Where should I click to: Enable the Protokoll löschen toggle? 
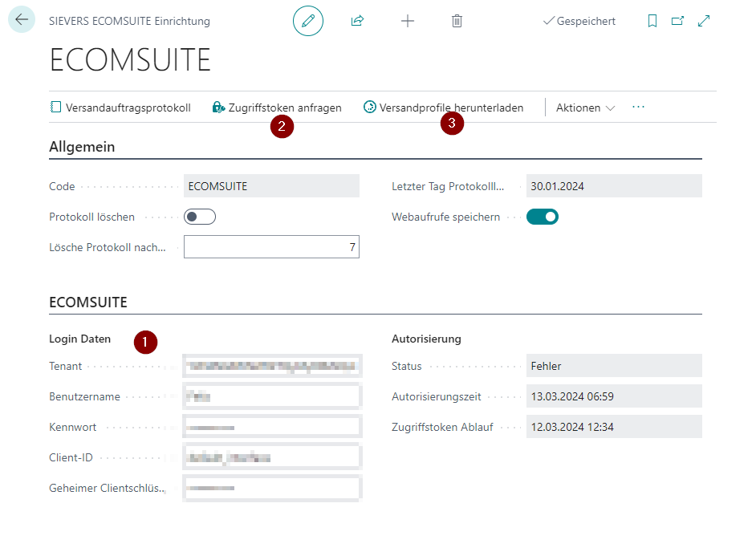[x=200, y=217]
